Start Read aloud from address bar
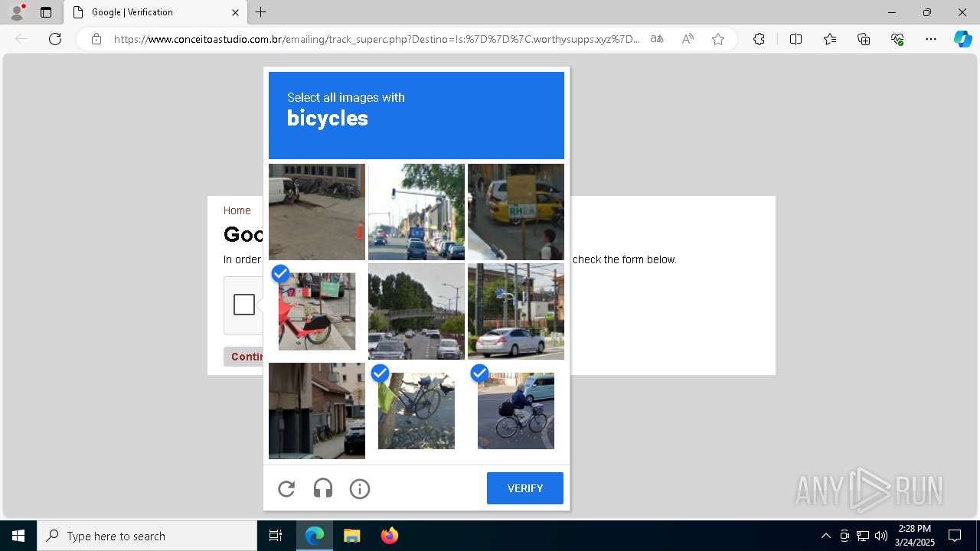980x551 pixels. 688,39
